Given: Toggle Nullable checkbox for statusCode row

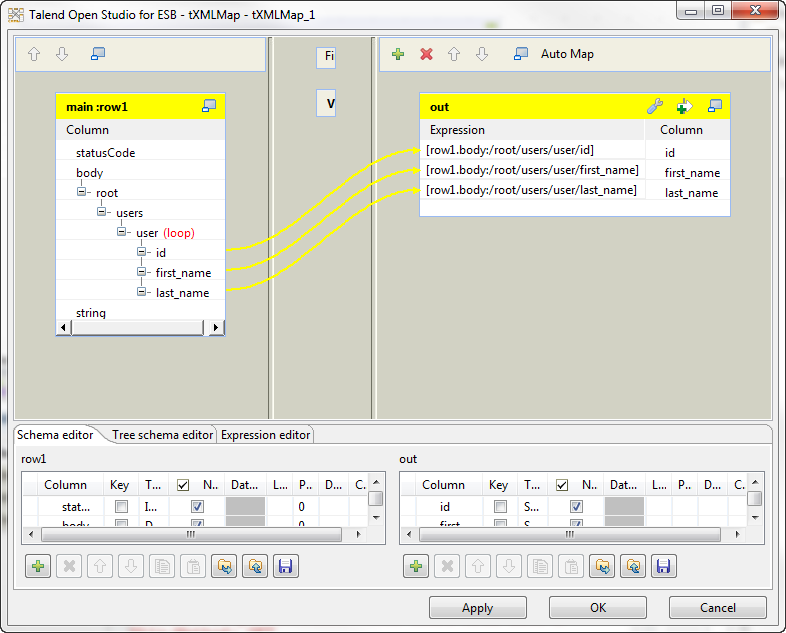Looking at the screenshot, I should pyautogui.click(x=197, y=507).
